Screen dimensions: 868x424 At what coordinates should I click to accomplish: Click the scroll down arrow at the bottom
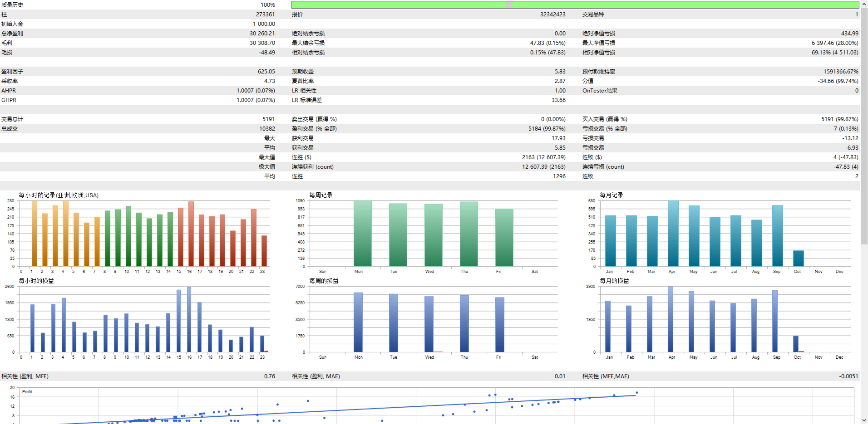[x=864, y=420]
